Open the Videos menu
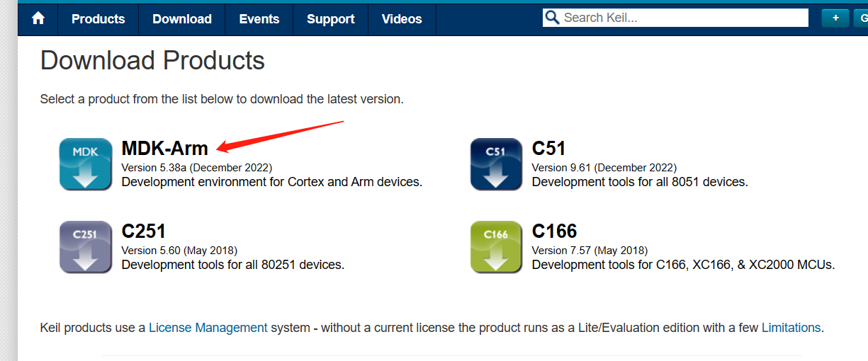This screenshot has width=868, height=361. click(x=402, y=19)
